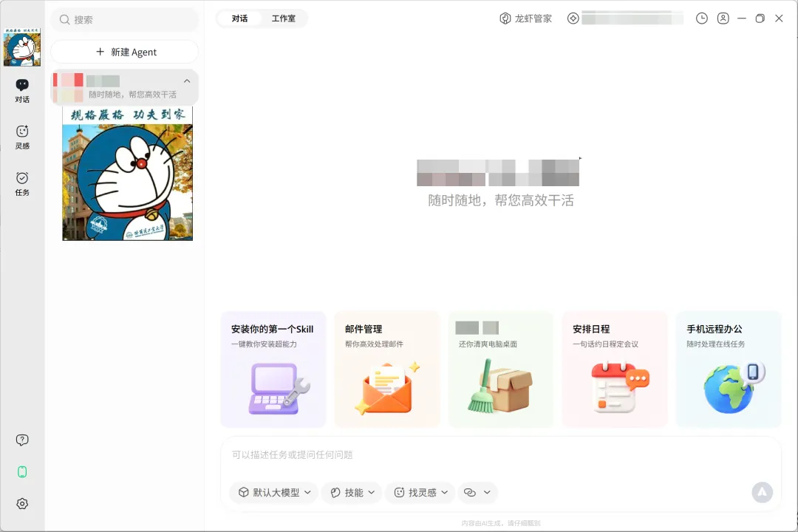Open settings gear in sidebar
798x532 pixels.
coord(22,503)
